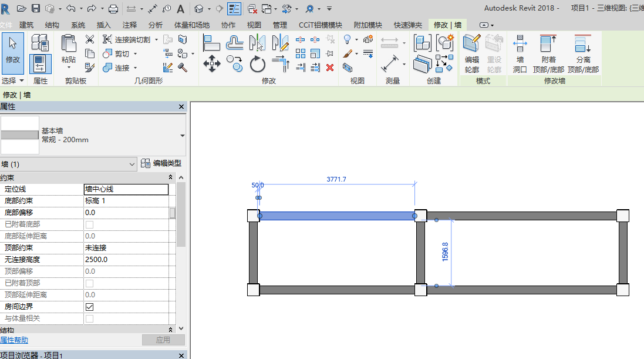The image size is (644, 359).
Task: Open the 墙 (1) filter dropdown
Action: (132, 164)
